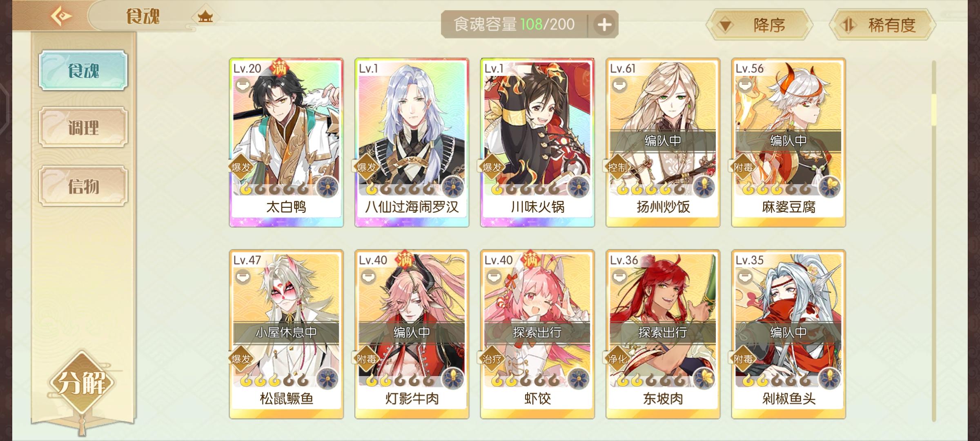Select the 八仙过海闹罗汉 card
980x441 pixels.
[x=412, y=143]
